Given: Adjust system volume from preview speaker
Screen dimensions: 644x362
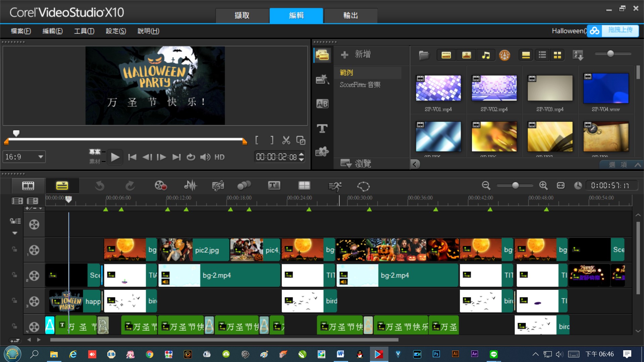Looking at the screenshot, I should tap(205, 157).
